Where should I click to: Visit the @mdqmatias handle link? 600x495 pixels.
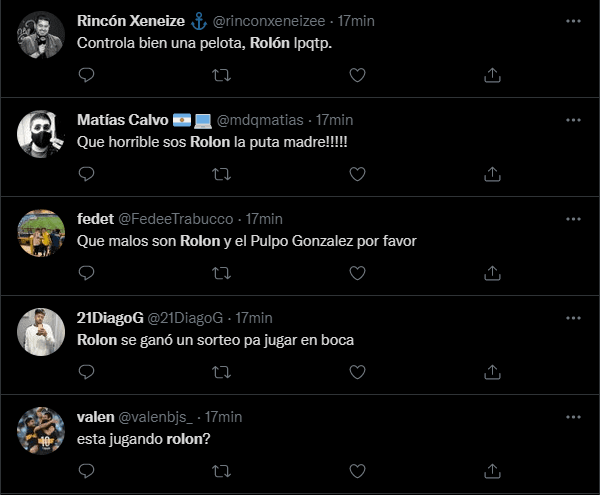(x=257, y=120)
